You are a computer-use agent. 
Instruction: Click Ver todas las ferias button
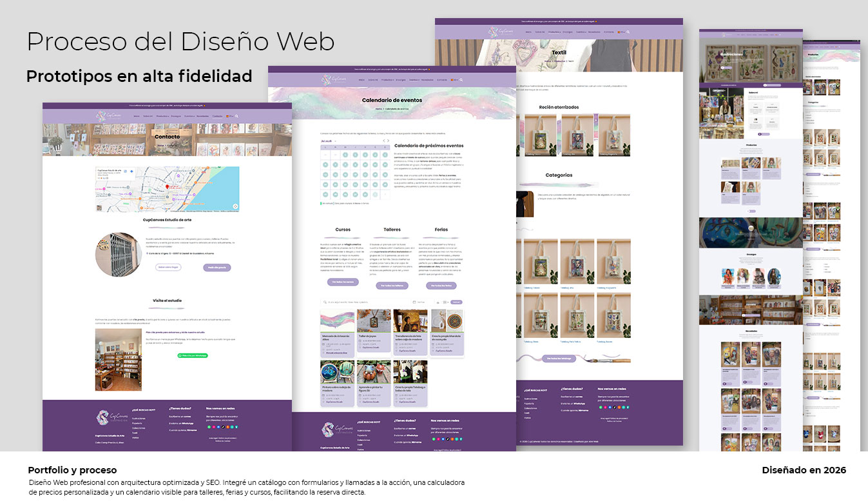point(441,286)
